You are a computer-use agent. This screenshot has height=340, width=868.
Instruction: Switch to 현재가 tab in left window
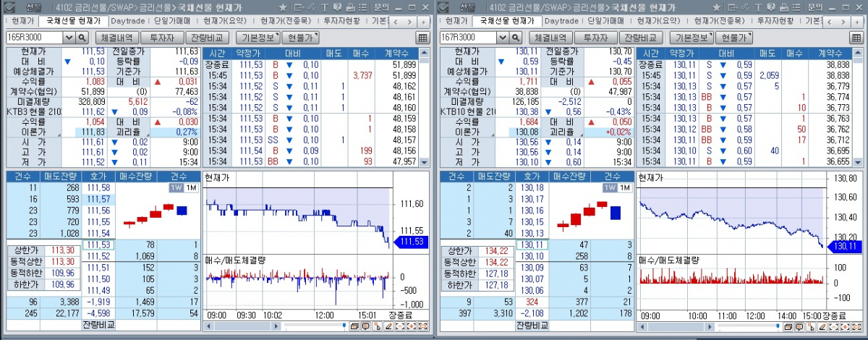coord(22,22)
